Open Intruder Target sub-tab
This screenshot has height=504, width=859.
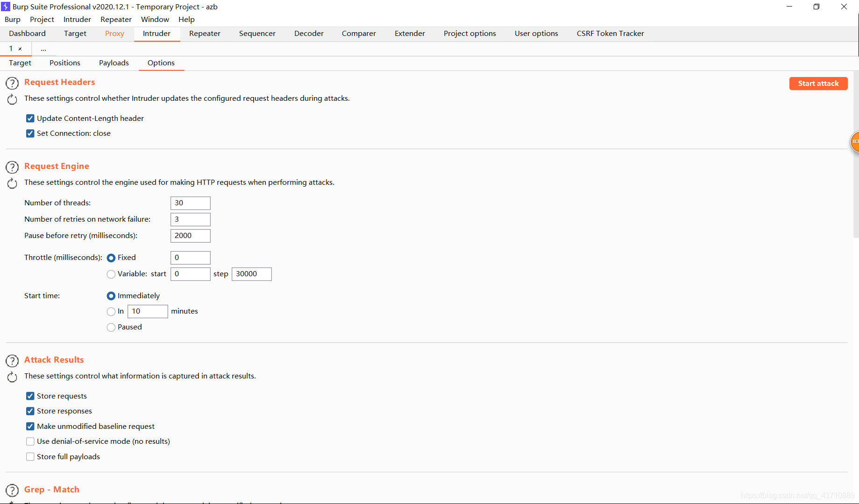tap(20, 63)
